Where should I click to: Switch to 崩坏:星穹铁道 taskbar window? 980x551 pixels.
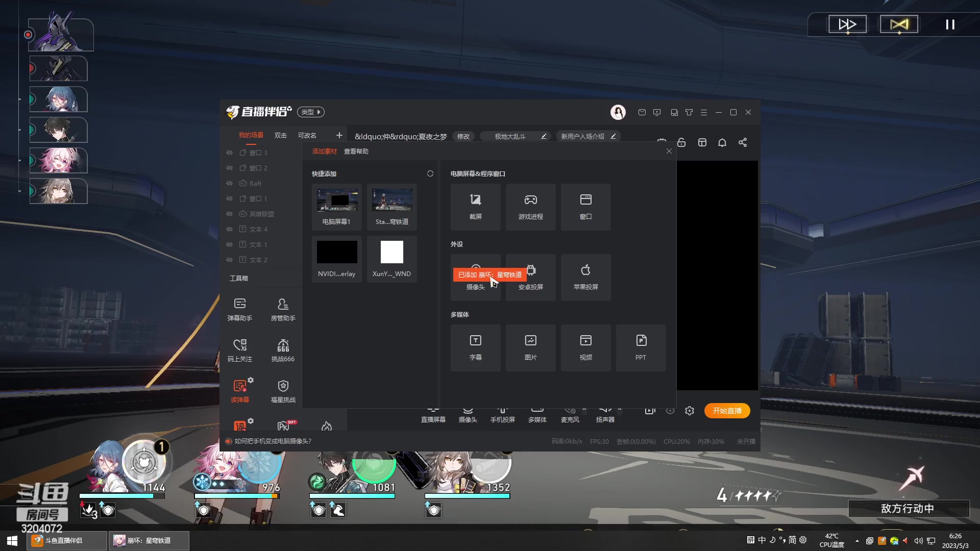click(x=149, y=541)
